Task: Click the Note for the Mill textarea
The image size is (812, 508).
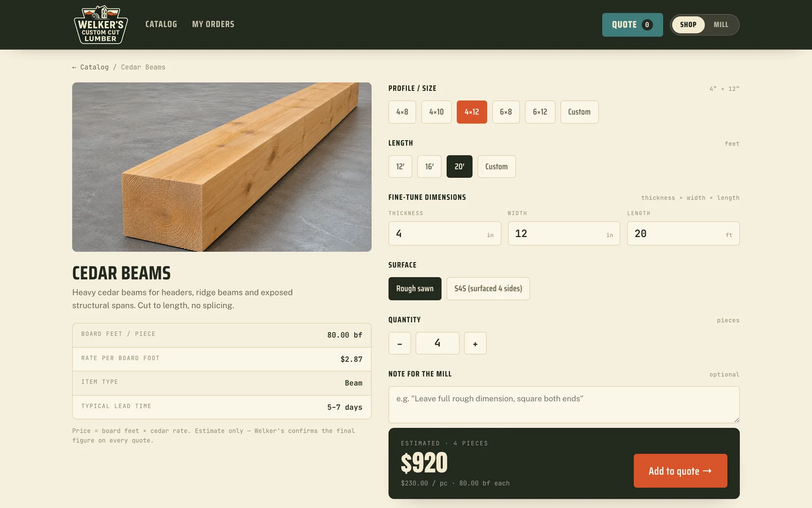Action: point(564,405)
